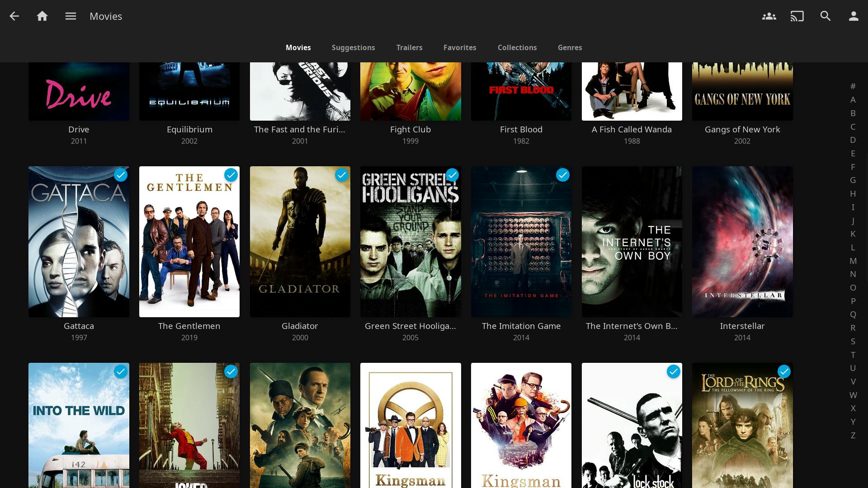868x488 pixels.
Task: Switch to the Suggestions tab
Action: click(x=353, y=47)
